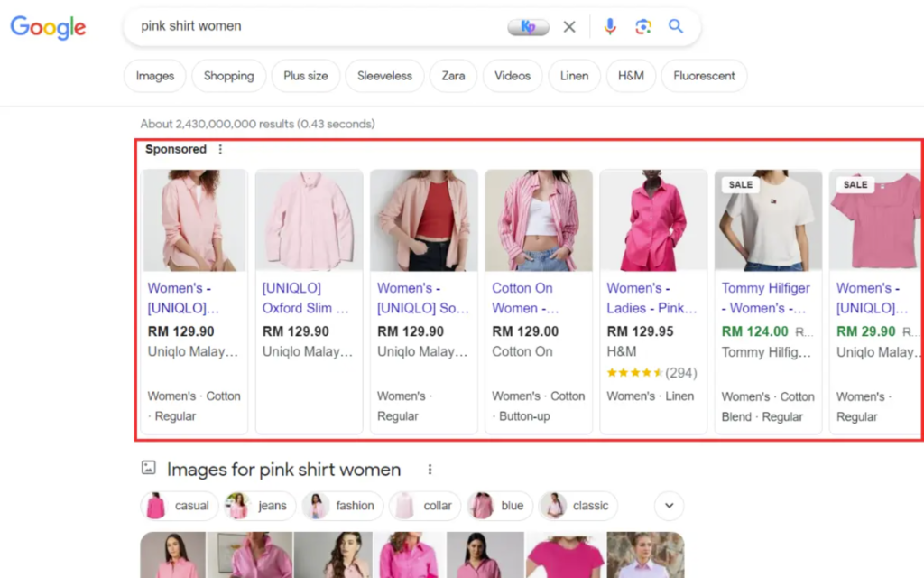Open the 'Cotton On Women' product link
The image size is (924, 578).
click(525, 298)
